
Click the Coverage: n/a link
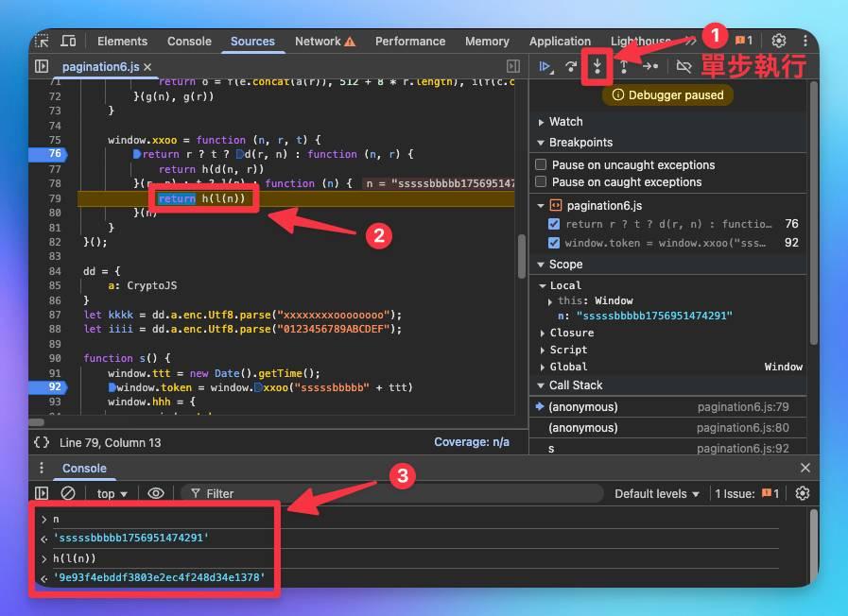coord(472,442)
